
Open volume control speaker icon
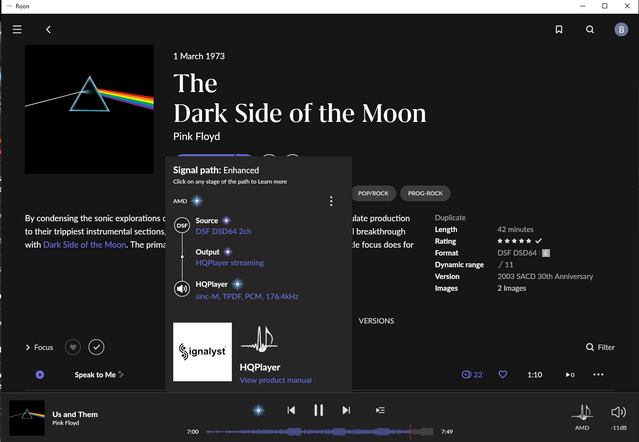coord(618,411)
